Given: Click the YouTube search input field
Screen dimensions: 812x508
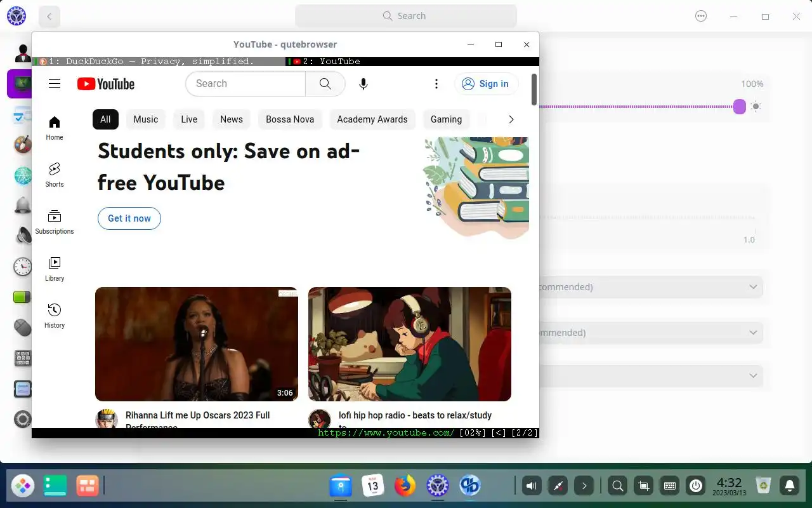Looking at the screenshot, I should click(x=246, y=84).
